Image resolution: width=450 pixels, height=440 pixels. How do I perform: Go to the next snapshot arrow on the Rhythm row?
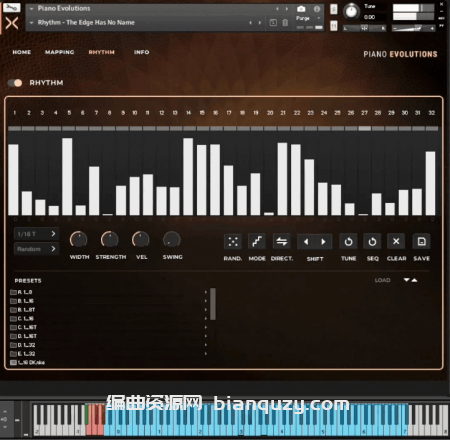coord(260,23)
